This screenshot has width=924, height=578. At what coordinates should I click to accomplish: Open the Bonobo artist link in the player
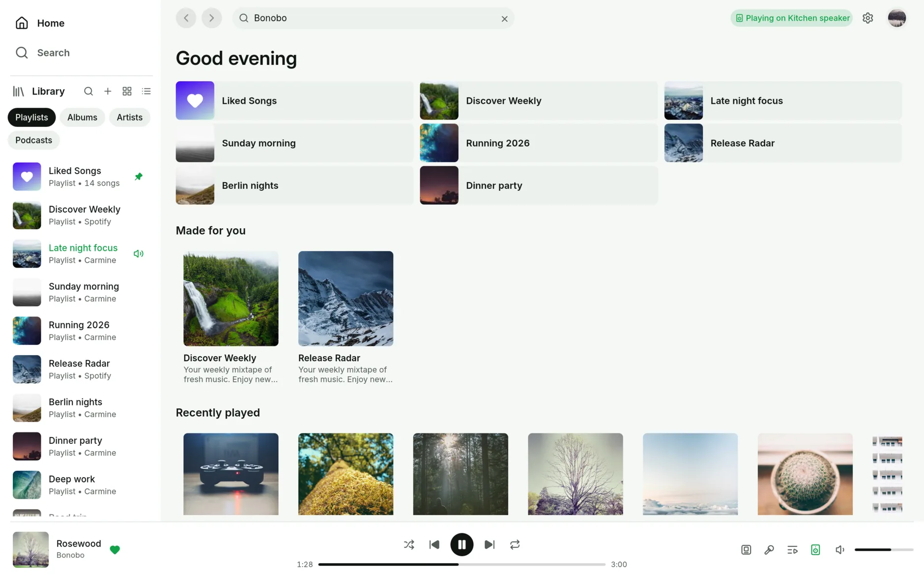tap(70, 555)
